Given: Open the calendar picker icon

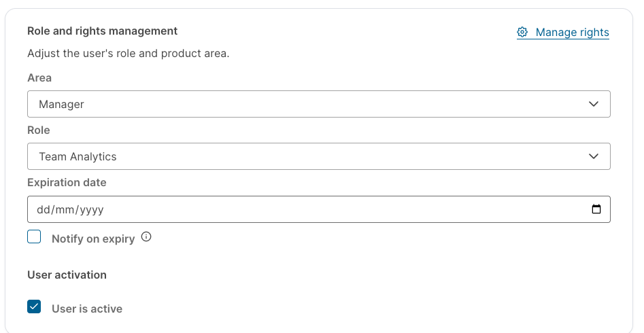Looking at the screenshot, I should [596, 209].
